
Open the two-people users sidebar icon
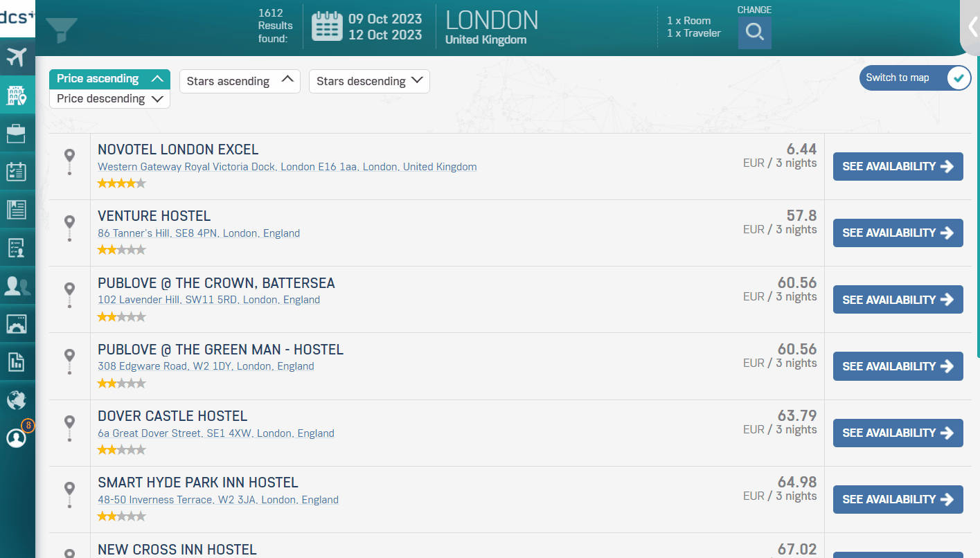pos(17,285)
